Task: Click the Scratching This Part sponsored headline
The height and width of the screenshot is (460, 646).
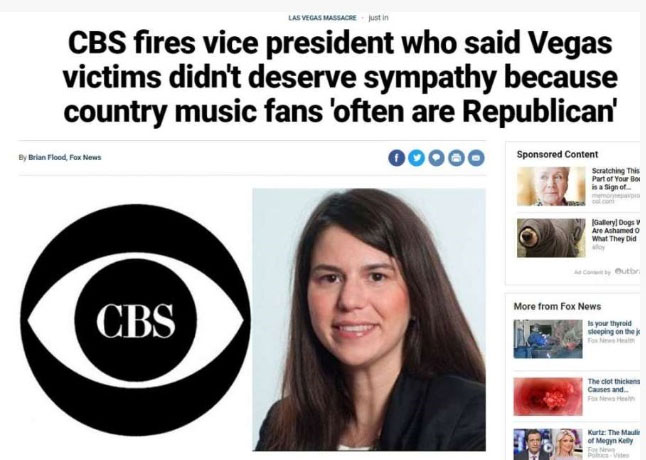Action: [x=616, y=179]
